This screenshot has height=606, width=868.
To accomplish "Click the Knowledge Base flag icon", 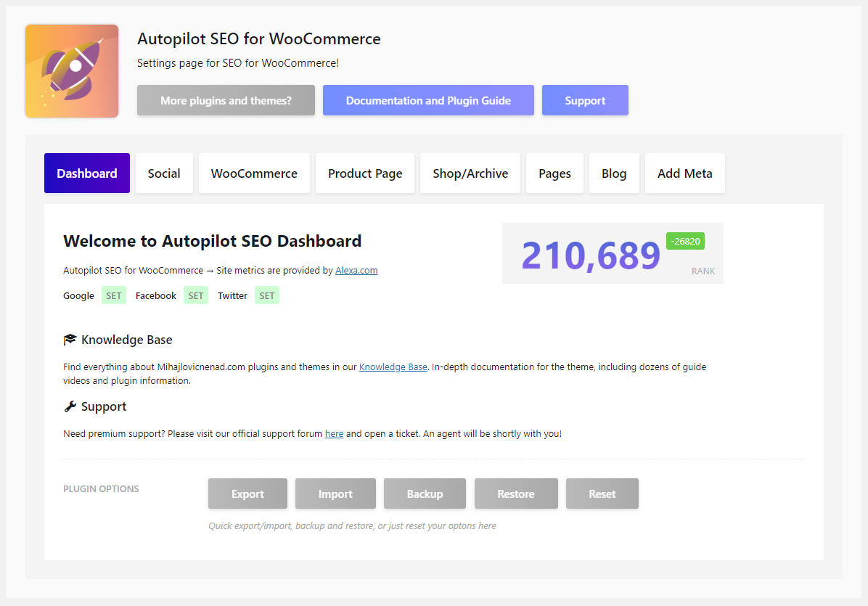I will (x=70, y=338).
